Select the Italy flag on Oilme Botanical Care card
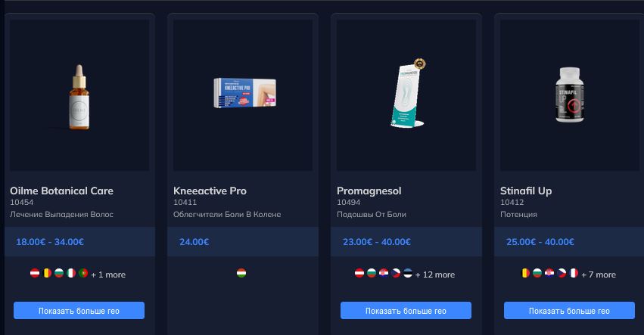The width and height of the screenshot is (644, 335). (x=71, y=273)
